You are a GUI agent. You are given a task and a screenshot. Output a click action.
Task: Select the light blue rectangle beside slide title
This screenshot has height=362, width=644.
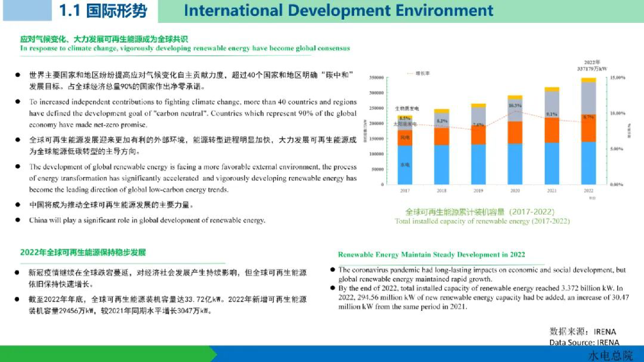27,10
